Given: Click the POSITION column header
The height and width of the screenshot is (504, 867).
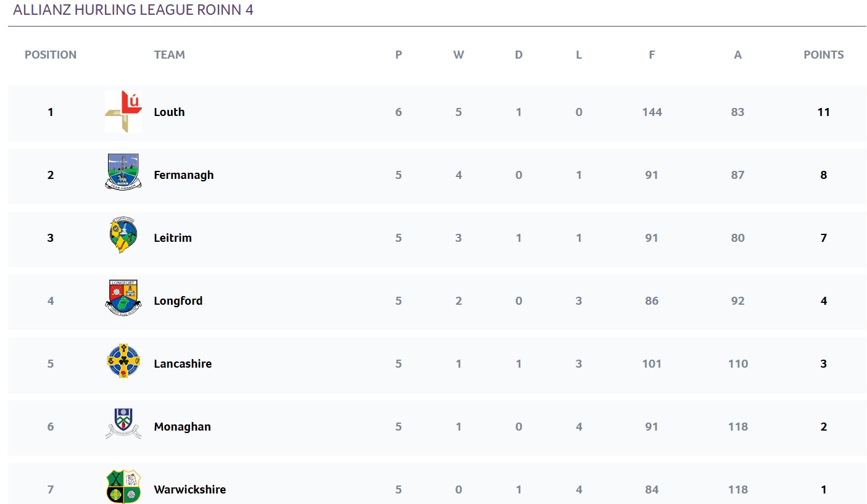Looking at the screenshot, I should (51, 55).
